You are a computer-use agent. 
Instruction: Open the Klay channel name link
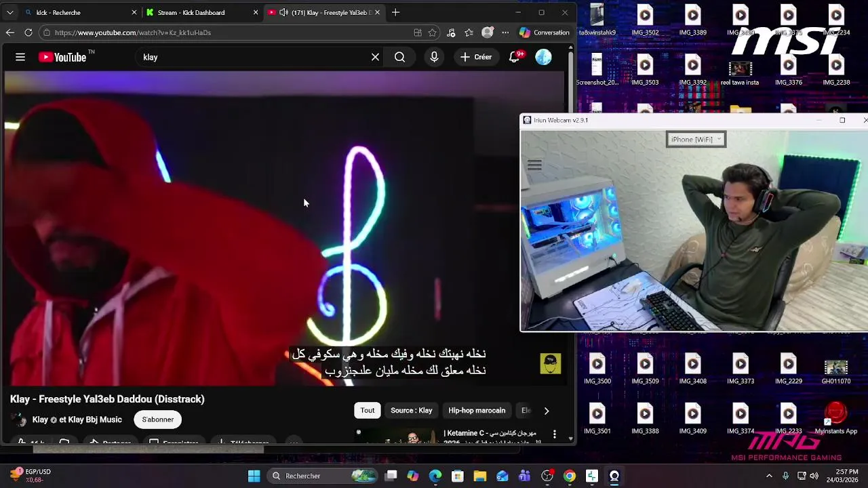[77, 420]
